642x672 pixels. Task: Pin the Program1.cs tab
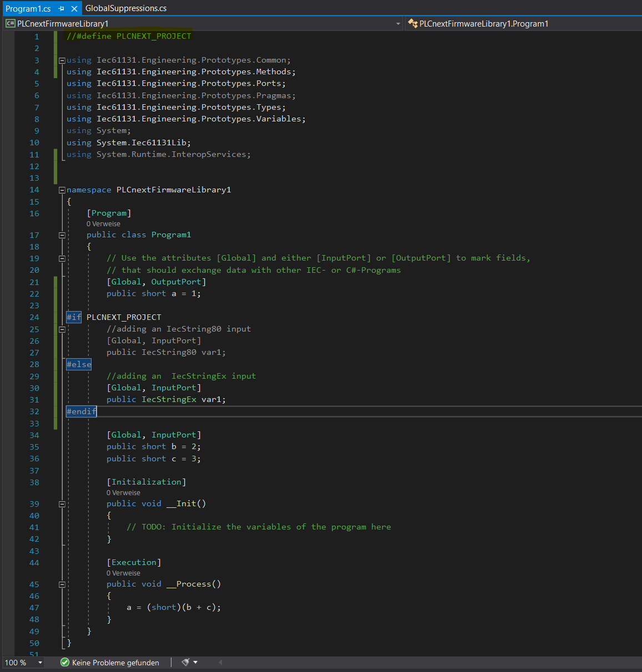[x=62, y=8]
